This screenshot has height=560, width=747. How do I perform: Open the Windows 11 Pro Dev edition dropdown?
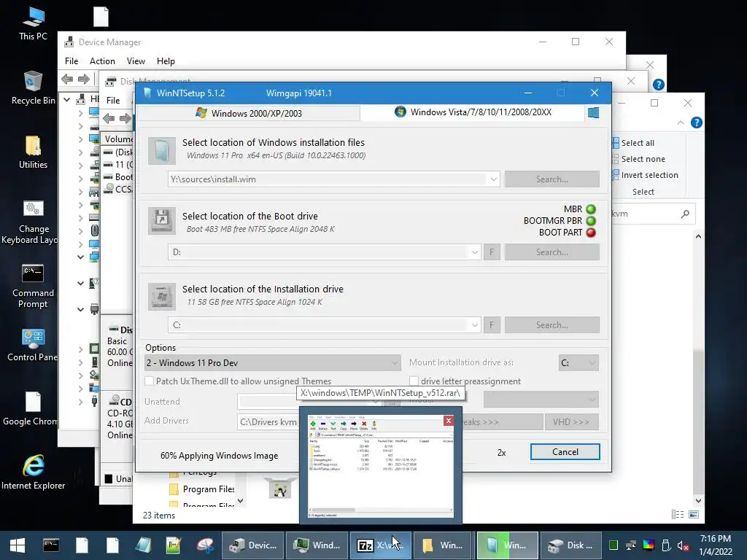pos(272,363)
